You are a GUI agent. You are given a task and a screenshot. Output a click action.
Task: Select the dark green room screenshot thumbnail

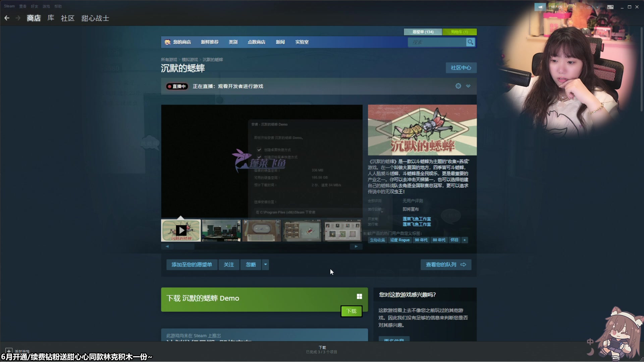221,231
